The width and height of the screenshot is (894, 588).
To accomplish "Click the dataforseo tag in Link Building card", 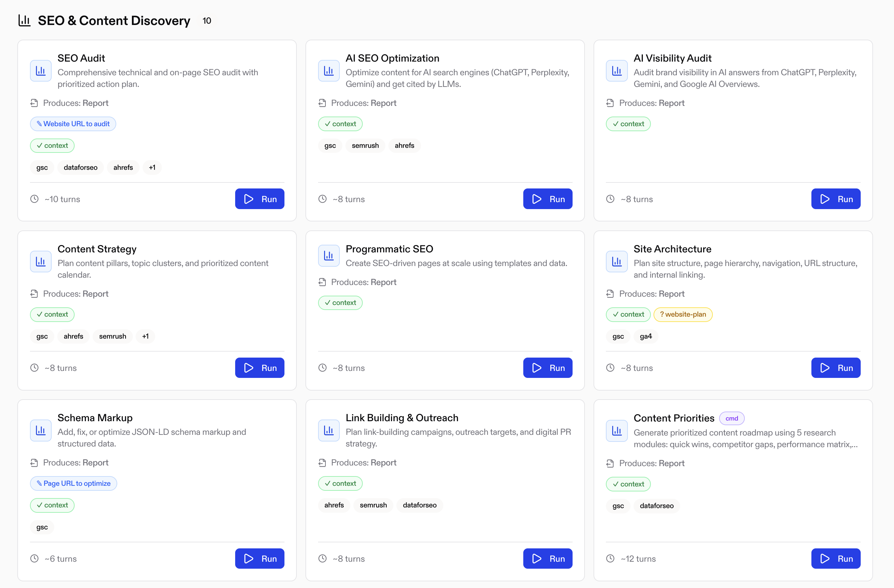I will (x=419, y=505).
